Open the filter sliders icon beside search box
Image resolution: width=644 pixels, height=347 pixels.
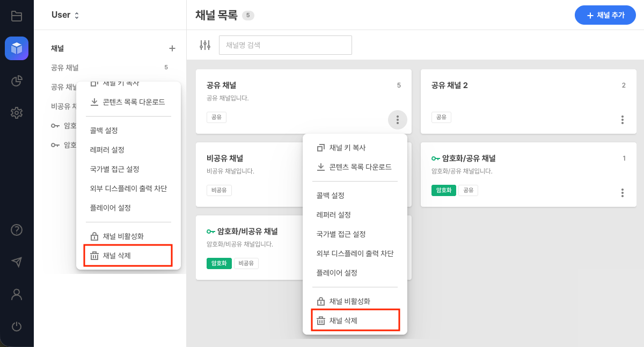point(204,45)
